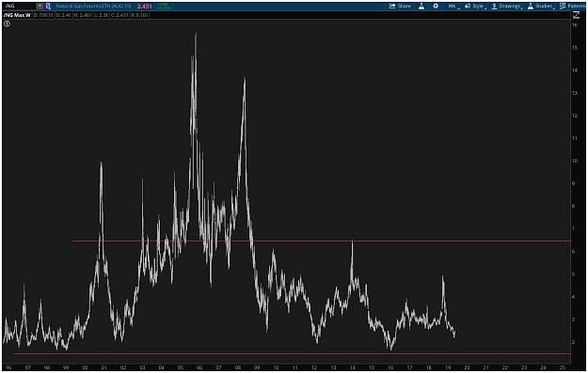
Task: Click the low value L: 2.36
Action: [x=101, y=15]
